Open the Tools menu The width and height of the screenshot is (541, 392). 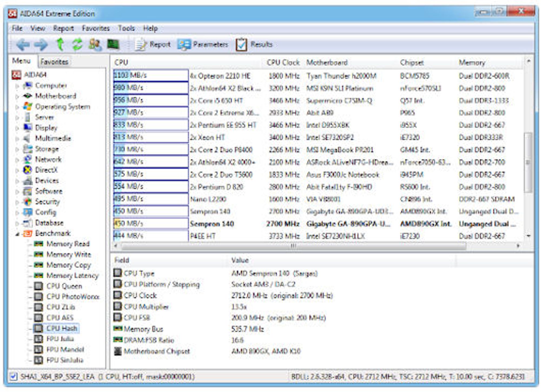click(x=126, y=28)
